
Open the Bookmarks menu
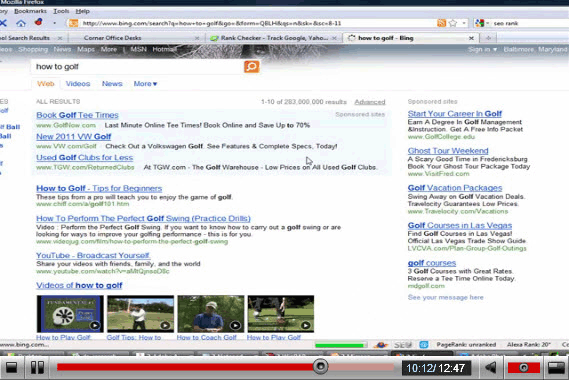30,11
